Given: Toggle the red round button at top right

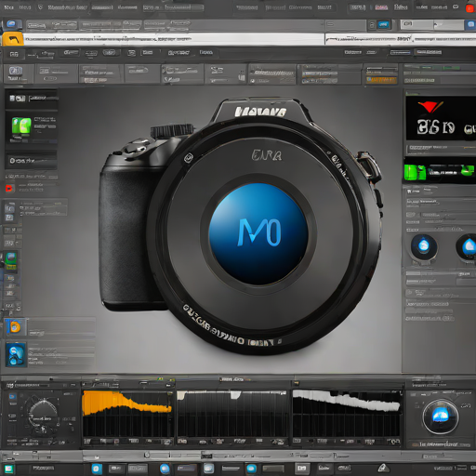Looking at the screenshot, I should click(x=470, y=8).
